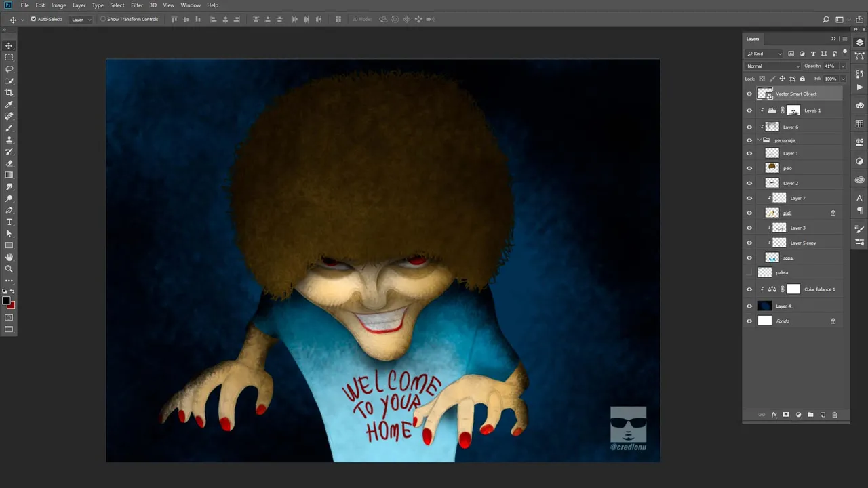The height and width of the screenshot is (488, 868).
Task: Click the Opacity 41% input field
Action: (x=831, y=66)
